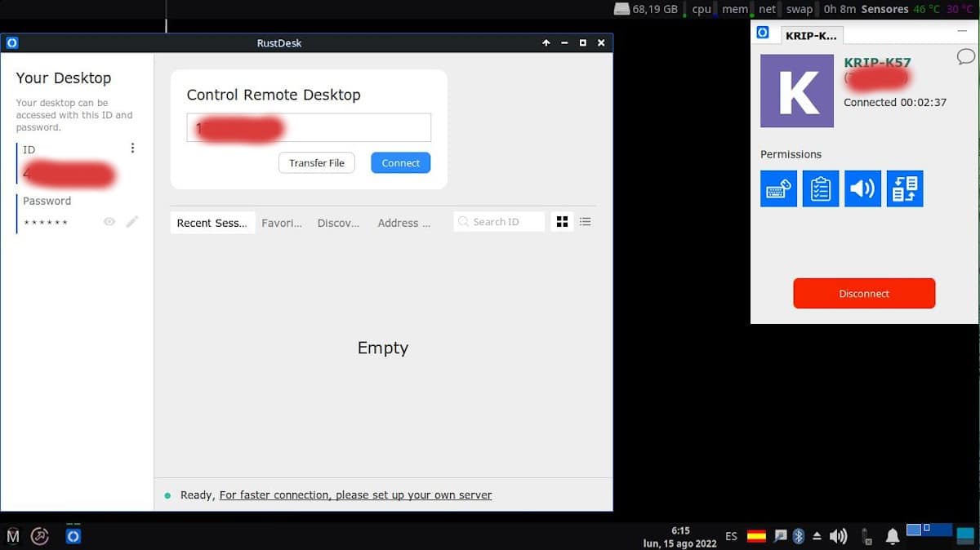Click the ES language indicator
Viewport: 980px width, 550px height.
[x=731, y=536]
